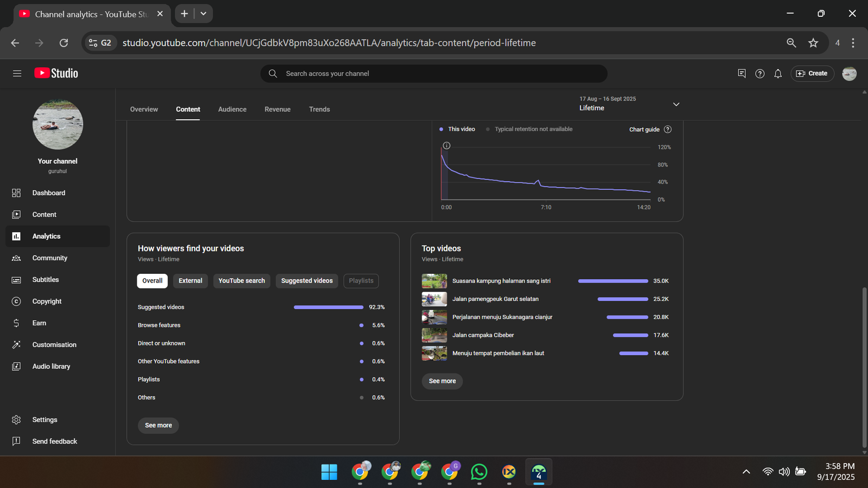Open the browser tab list chevron

(x=203, y=14)
